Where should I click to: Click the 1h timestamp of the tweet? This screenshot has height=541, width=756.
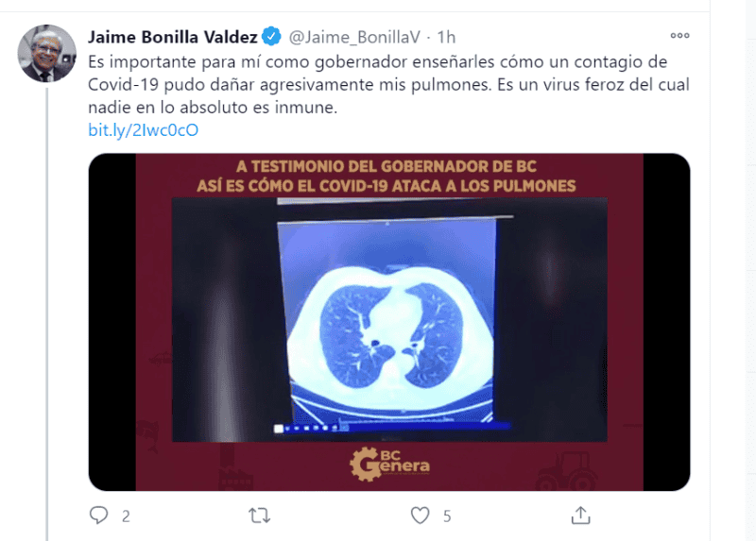click(446, 37)
